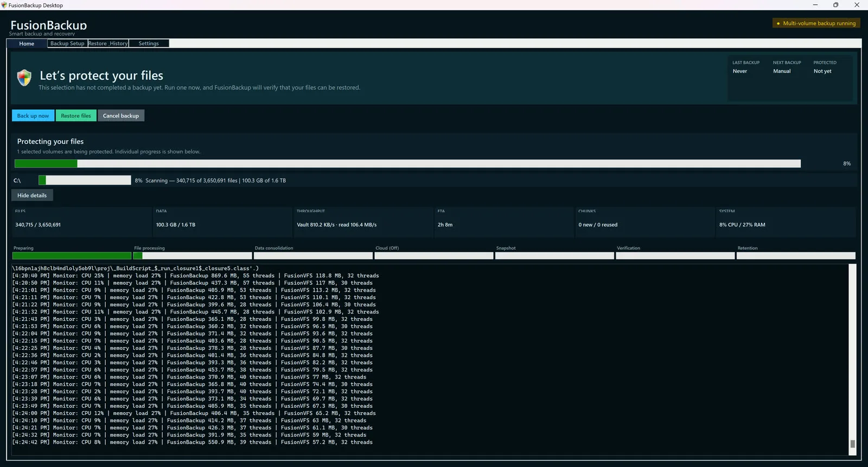This screenshot has width=868, height=467.
Task: Click the log line at 4:21:32 PM
Action: coord(195,312)
